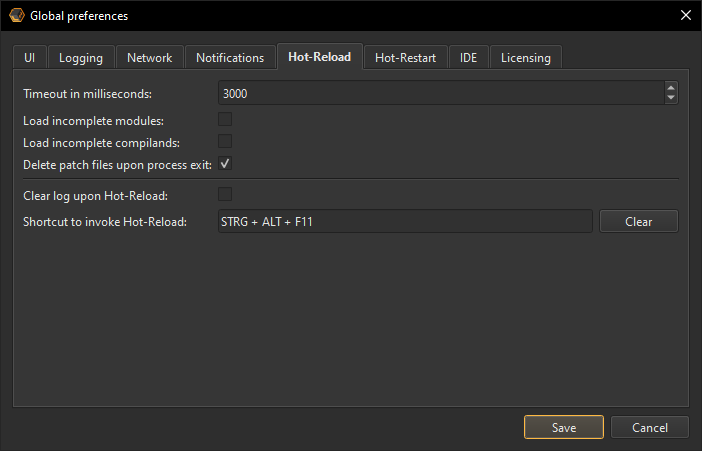702x451 pixels.
Task: Click the Timeout in milliseconds field
Action: point(440,93)
